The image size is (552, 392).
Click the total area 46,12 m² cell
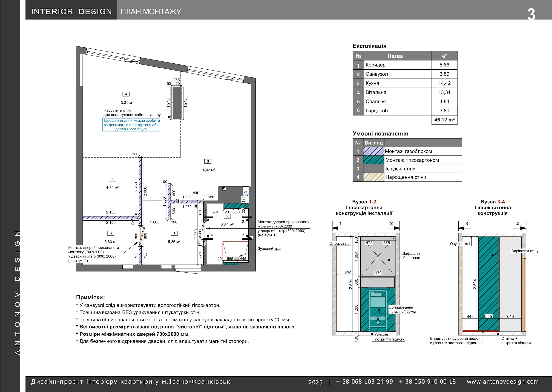coord(444,120)
